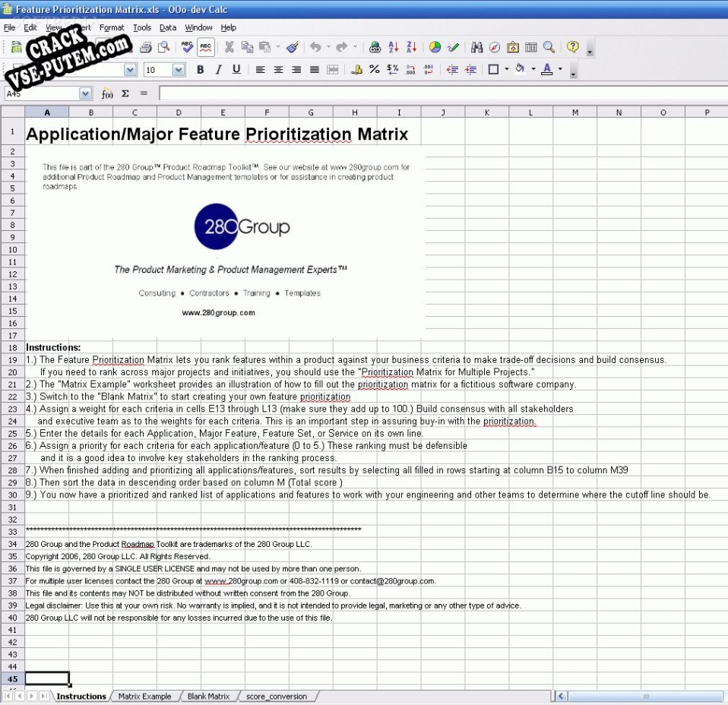728x705 pixels.
Task: Open the font name dropdown
Action: [x=131, y=70]
